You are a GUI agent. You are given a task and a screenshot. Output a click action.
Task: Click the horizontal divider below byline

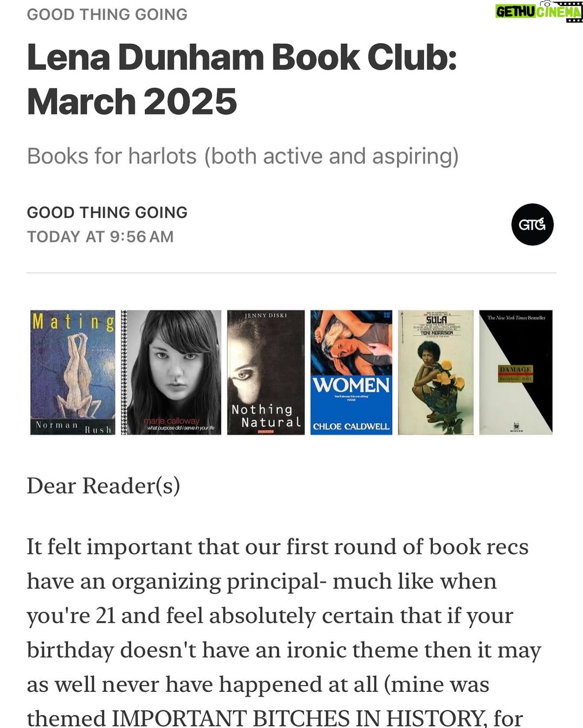(291, 273)
